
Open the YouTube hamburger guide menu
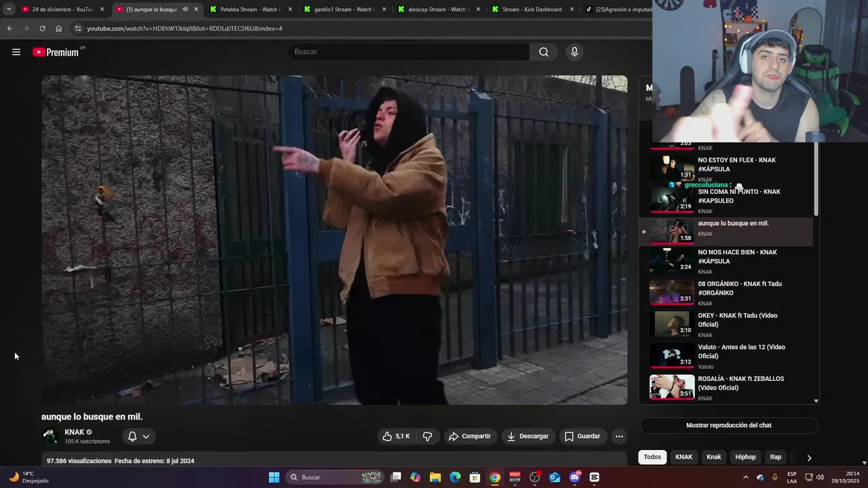tap(16, 52)
